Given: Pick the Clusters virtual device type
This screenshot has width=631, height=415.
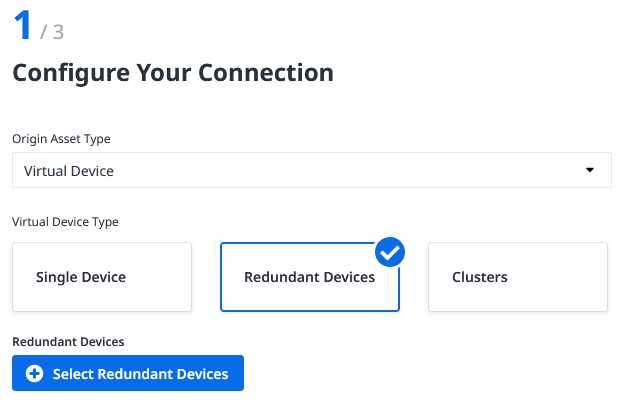Looking at the screenshot, I should [x=518, y=277].
